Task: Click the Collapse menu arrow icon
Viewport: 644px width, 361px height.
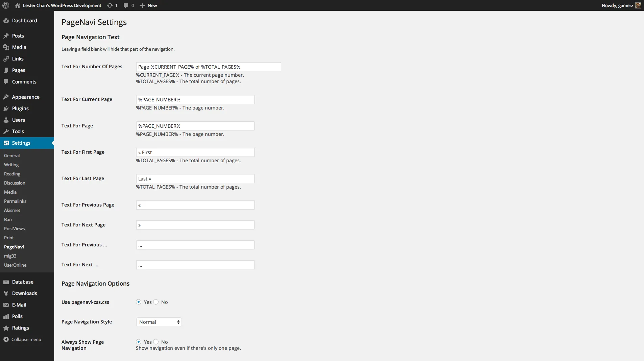Action: (x=6, y=339)
